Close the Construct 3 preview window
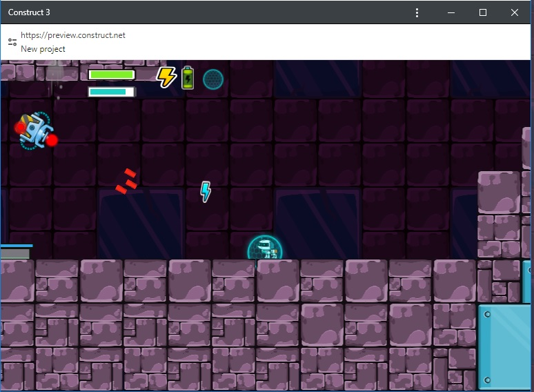534x392 pixels. point(515,12)
